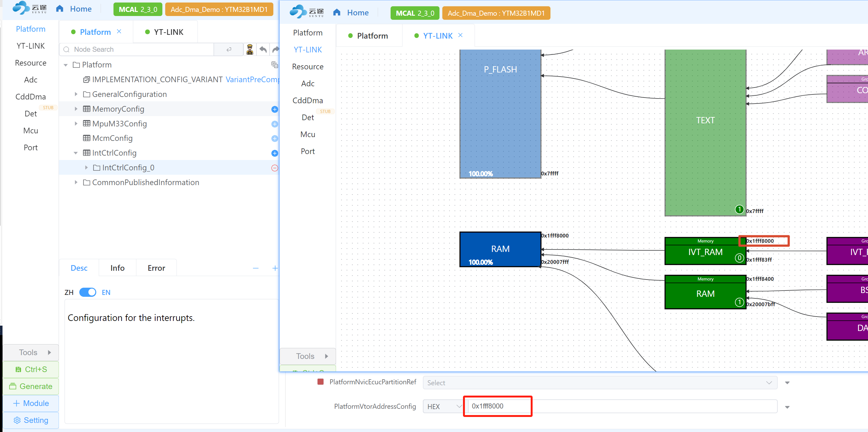The width and height of the screenshot is (868, 432).
Task: Click the plus icon on MpuM33Config row
Action: [275, 124]
